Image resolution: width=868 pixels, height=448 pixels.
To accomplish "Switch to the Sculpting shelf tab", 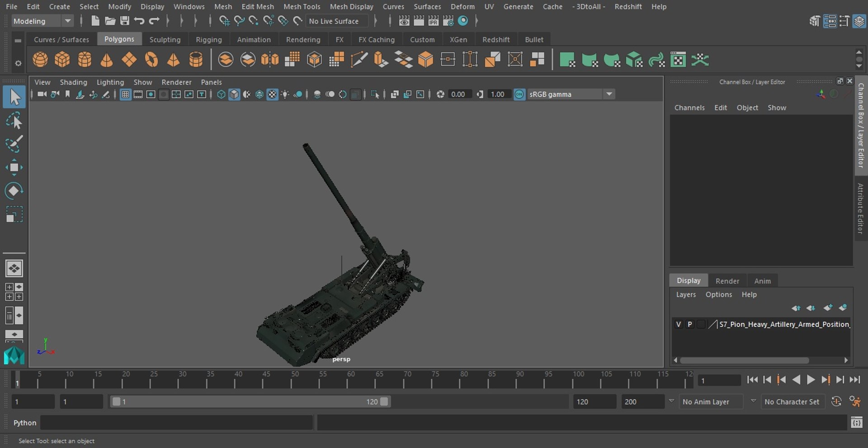I will pyautogui.click(x=165, y=39).
